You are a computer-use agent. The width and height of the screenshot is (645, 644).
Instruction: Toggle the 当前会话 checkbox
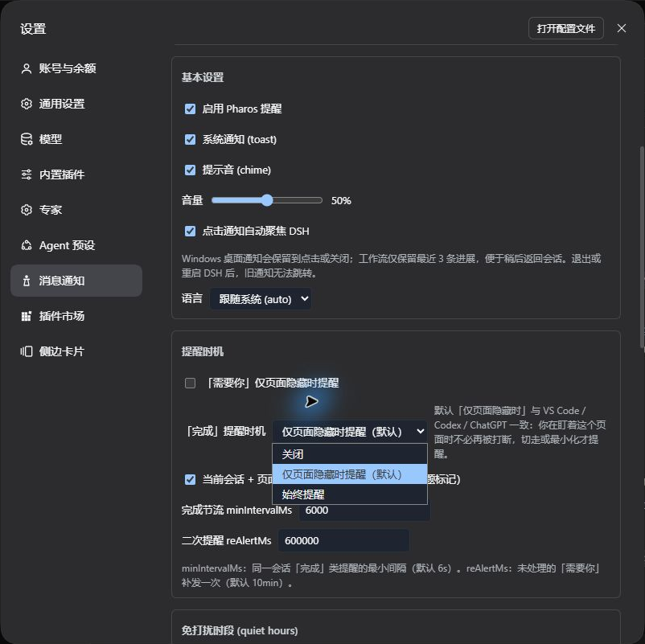pyautogui.click(x=190, y=479)
